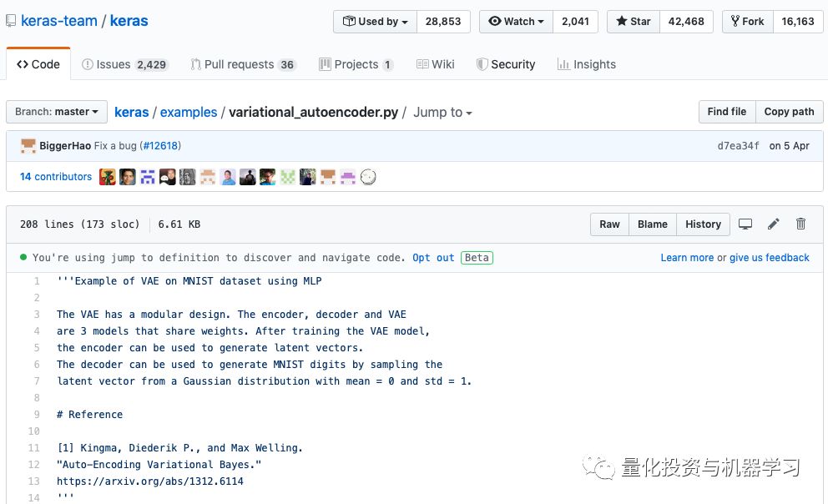Go to keras-team organization link
This screenshot has height=504, width=828.
coord(59,21)
